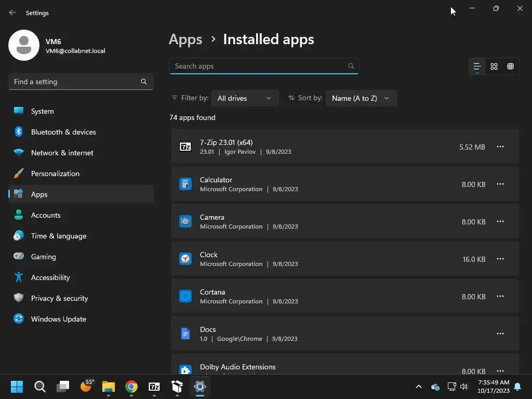This screenshot has width=532, height=399.
Task: Open Google Chrome from the taskbar
Action: [x=131, y=387]
